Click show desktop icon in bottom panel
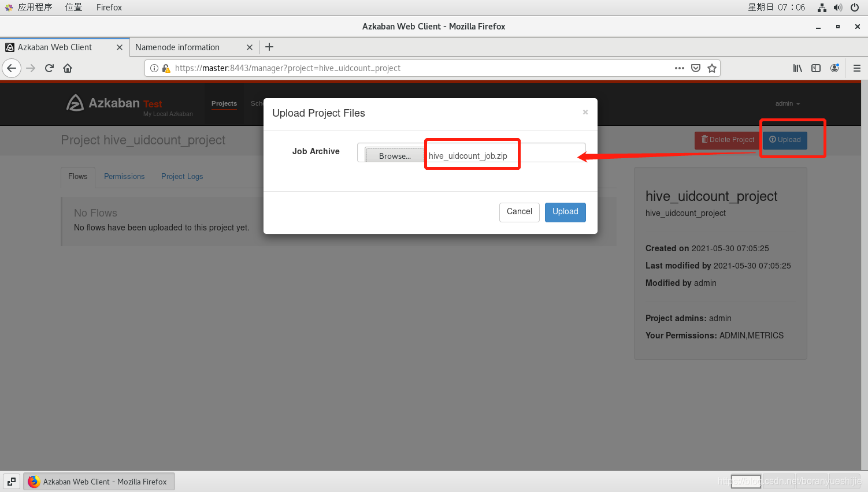Viewport: 868px width, 492px height. (x=12, y=481)
